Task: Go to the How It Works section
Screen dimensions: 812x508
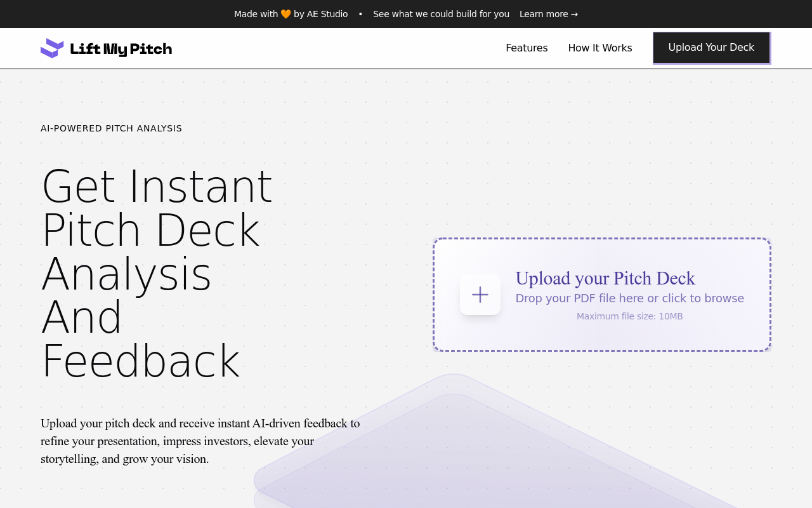Action: pyautogui.click(x=600, y=48)
